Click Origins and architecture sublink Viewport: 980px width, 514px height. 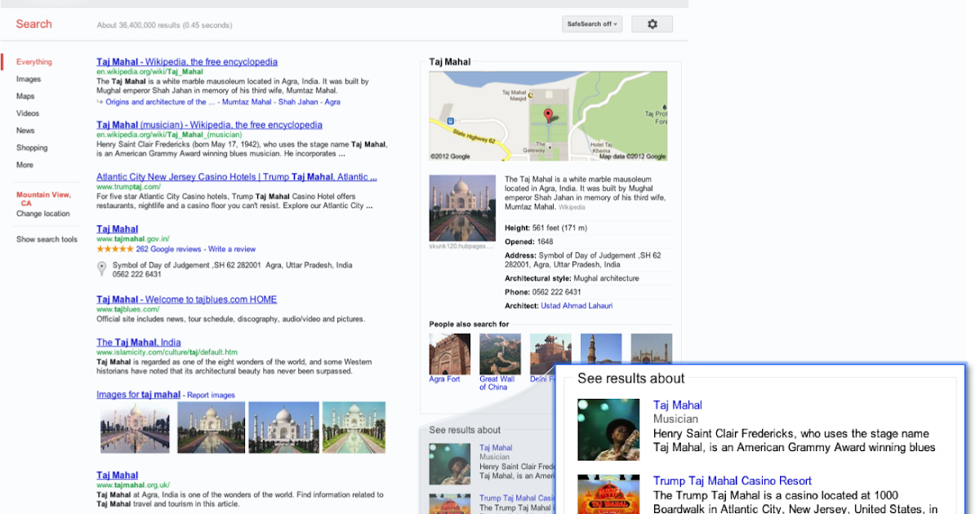160,102
